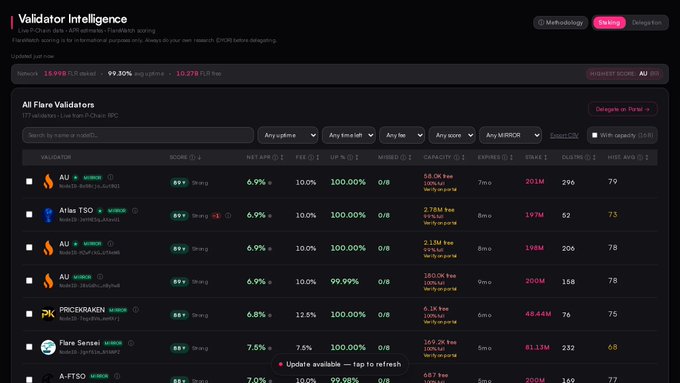The image size is (680, 383).
Task: Open the info icon beside the Flare Sensei name
Action: [131, 343]
